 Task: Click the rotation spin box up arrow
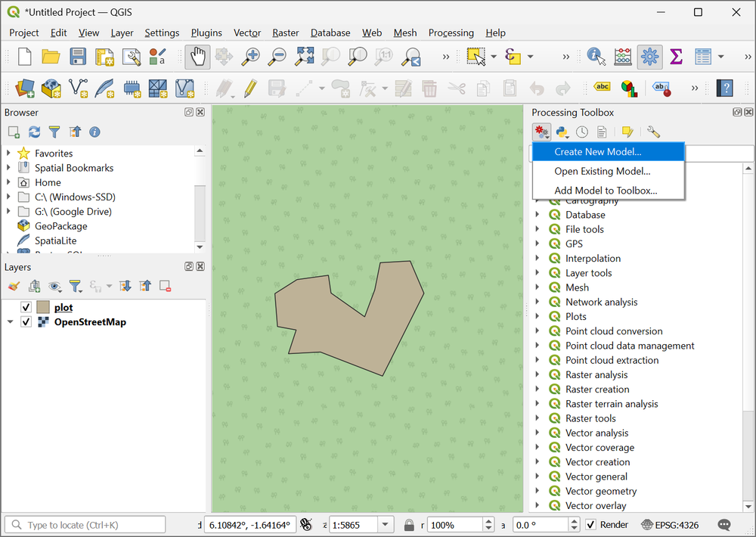[x=574, y=521]
